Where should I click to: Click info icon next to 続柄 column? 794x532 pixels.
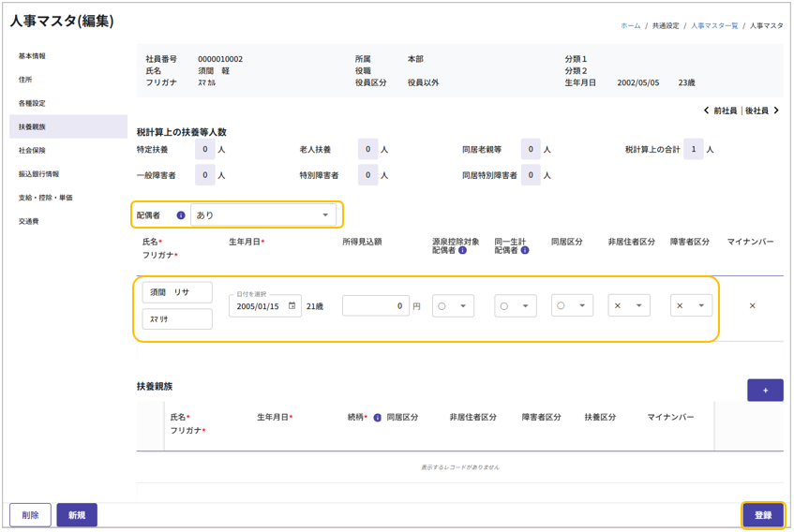[377, 418]
